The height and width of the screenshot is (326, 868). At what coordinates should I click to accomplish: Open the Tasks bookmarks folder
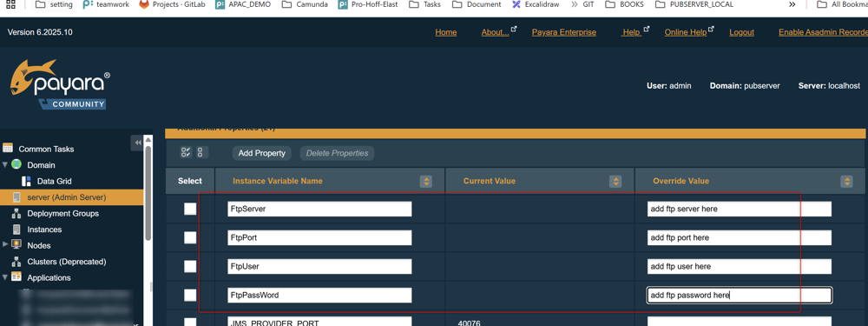click(424, 4)
